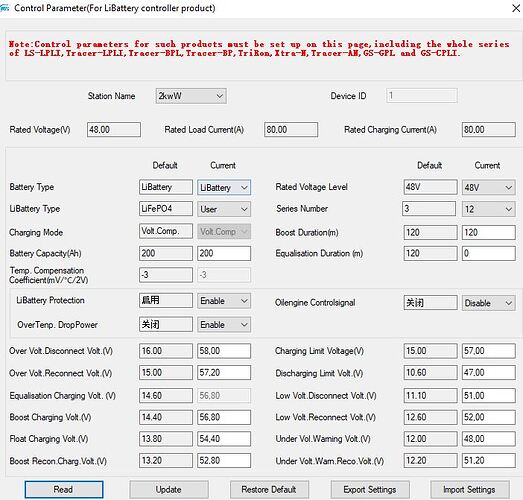The image size is (523, 500).
Task: Open the Rated Voltage Level current dropdown
Action: [489, 187]
